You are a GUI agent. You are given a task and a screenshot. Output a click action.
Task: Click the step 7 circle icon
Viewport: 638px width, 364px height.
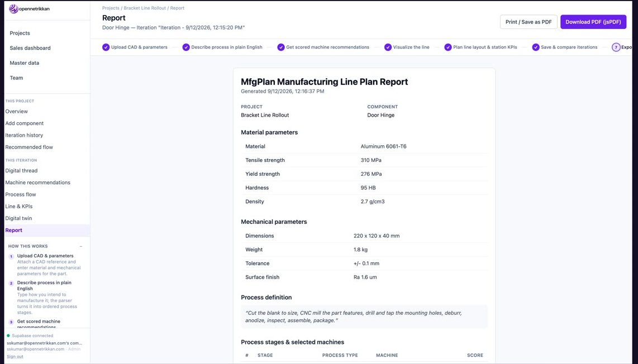coord(616,47)
